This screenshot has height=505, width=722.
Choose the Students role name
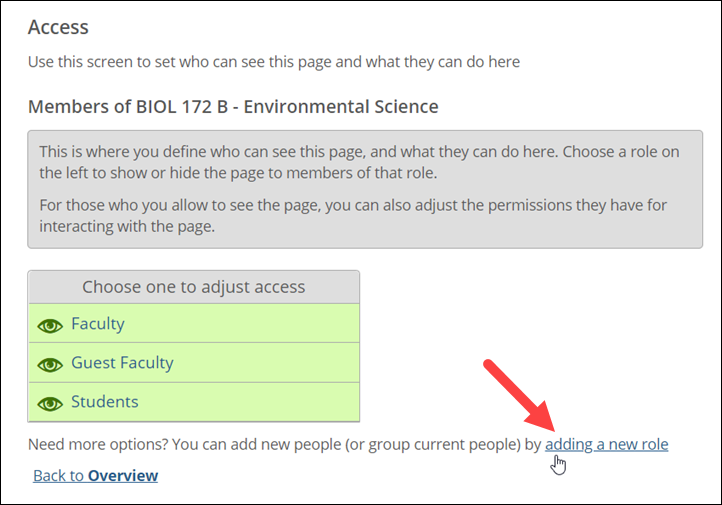click(x=105, y=401)
